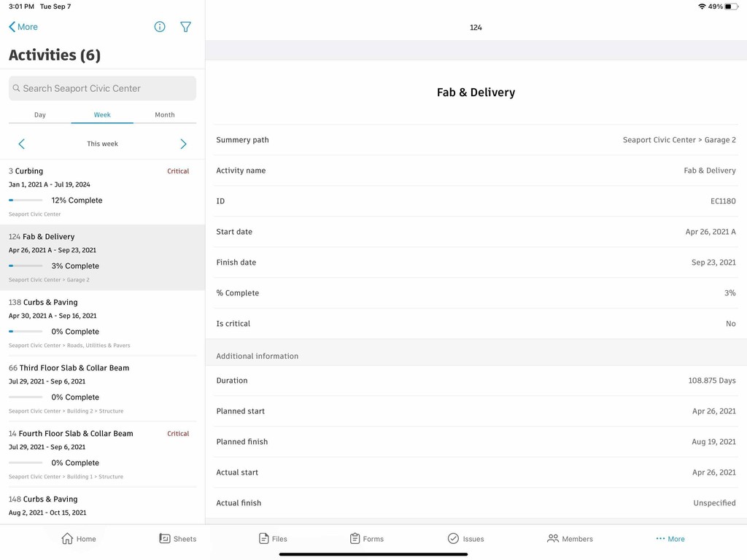The height and width of the screenshot is (560, 747).
Task: Open the Files section
Action: pos(273,539)
